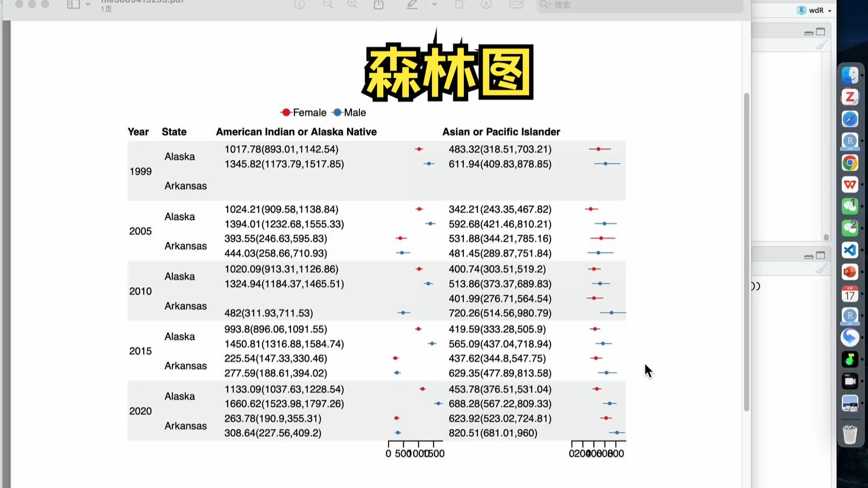
Task: Open the share icon in Preview toolbar
Action: (379, 4)
